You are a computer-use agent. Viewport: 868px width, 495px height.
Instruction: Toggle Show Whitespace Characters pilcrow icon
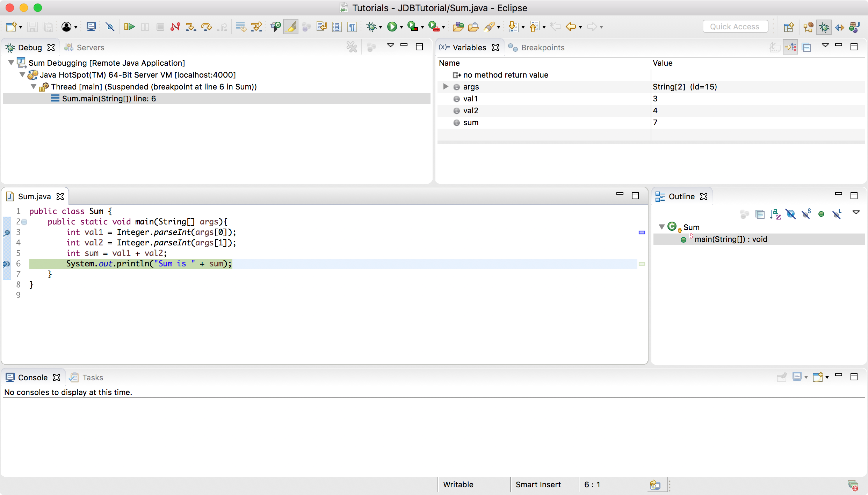tap(353, 27)
